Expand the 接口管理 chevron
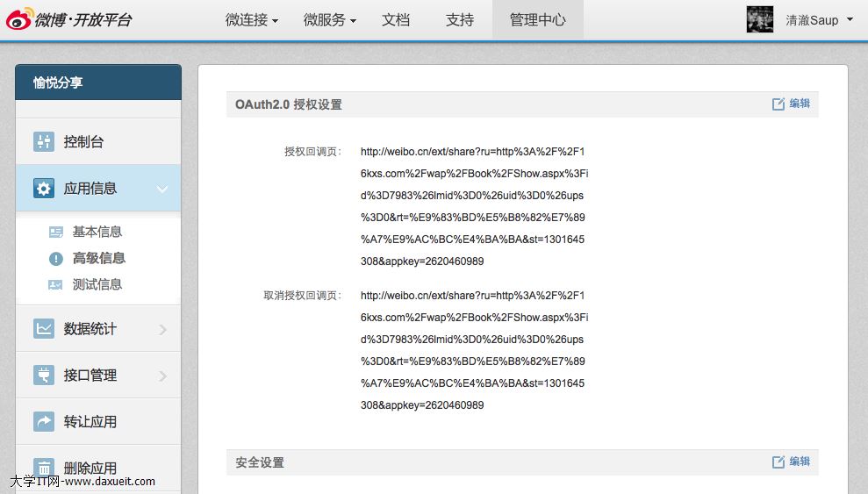 [162, 376]
